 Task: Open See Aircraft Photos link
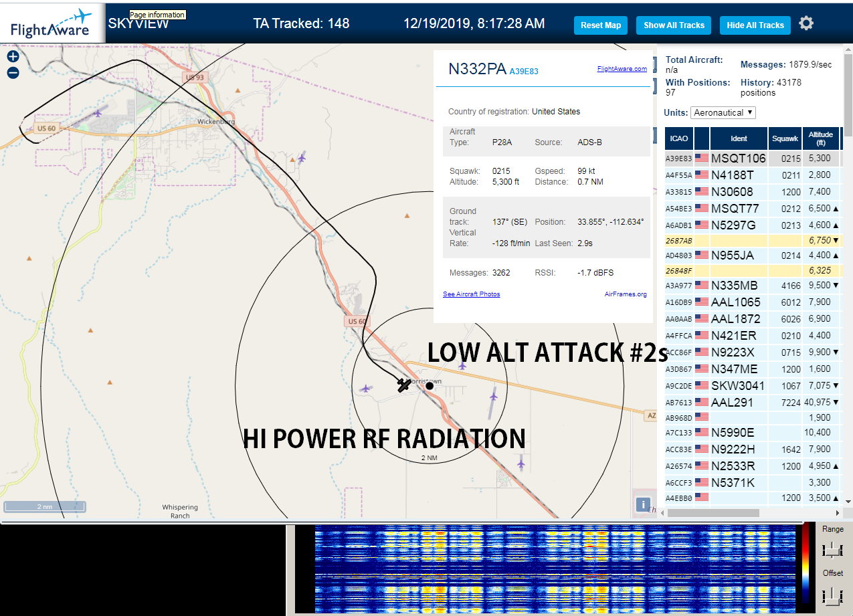tap(471, 294)
